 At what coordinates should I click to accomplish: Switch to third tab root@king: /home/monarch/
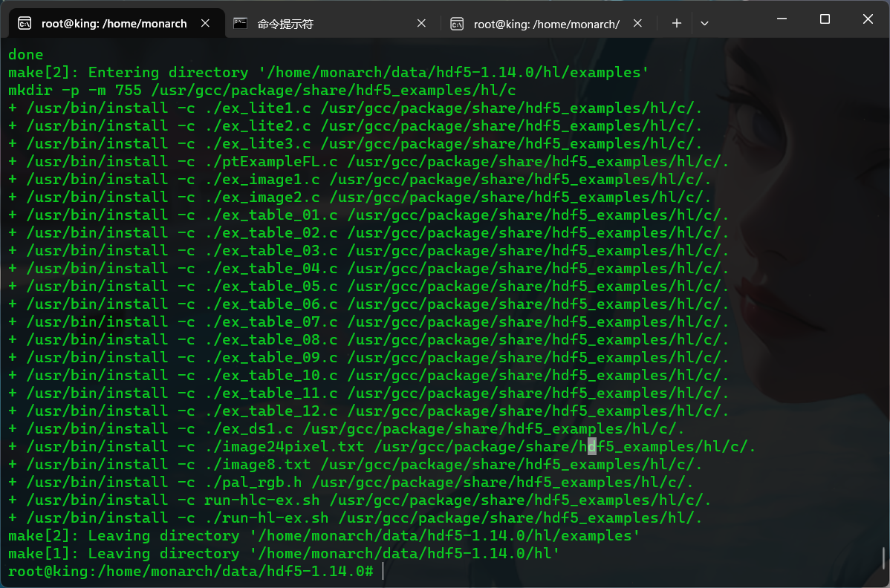[547, 24]
